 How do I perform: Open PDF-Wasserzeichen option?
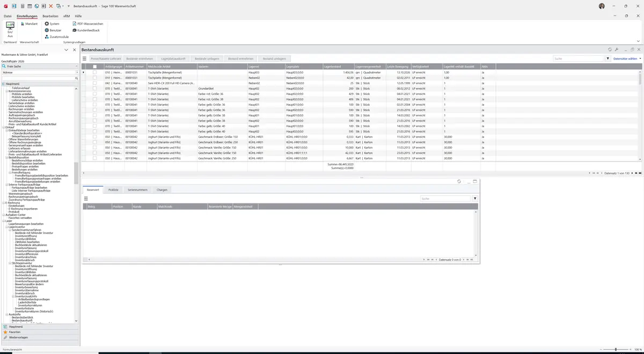pyautogui.click(x=88, y=24)
